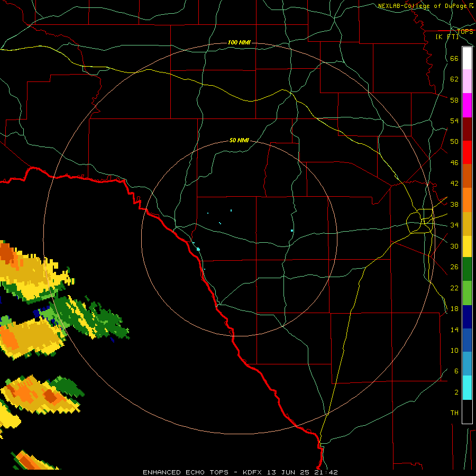Click the yellow legend swatch
The image size is (476, 476).
point(467,246)
